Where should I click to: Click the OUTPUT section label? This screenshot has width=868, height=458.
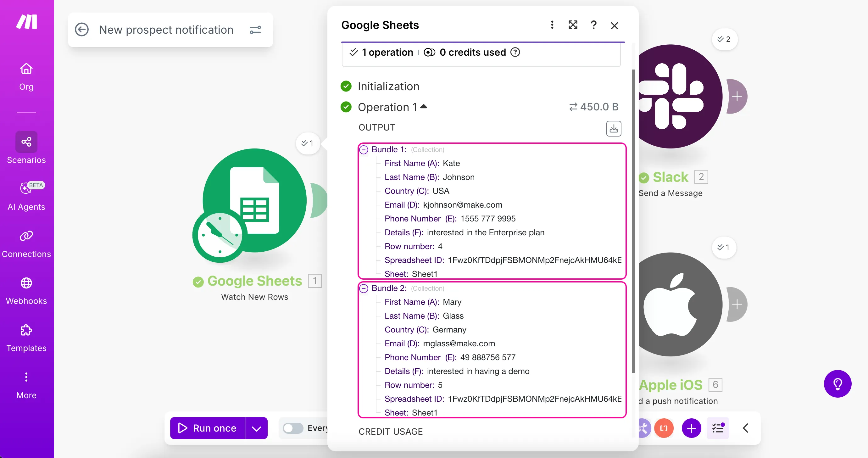(377, 127)
